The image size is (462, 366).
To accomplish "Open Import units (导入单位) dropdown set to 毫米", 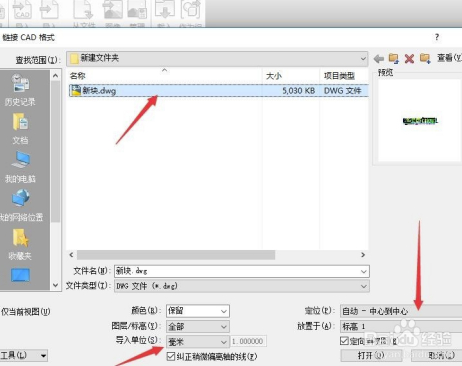I will tap(198, 341).
